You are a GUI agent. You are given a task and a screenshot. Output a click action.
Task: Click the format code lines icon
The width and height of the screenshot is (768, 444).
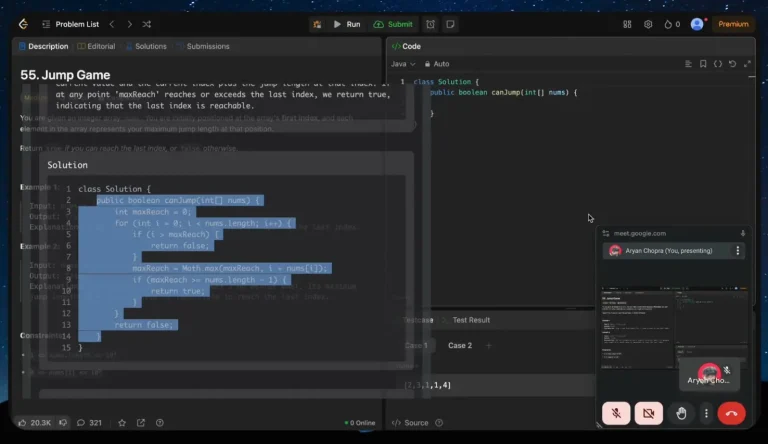[688, 64]
